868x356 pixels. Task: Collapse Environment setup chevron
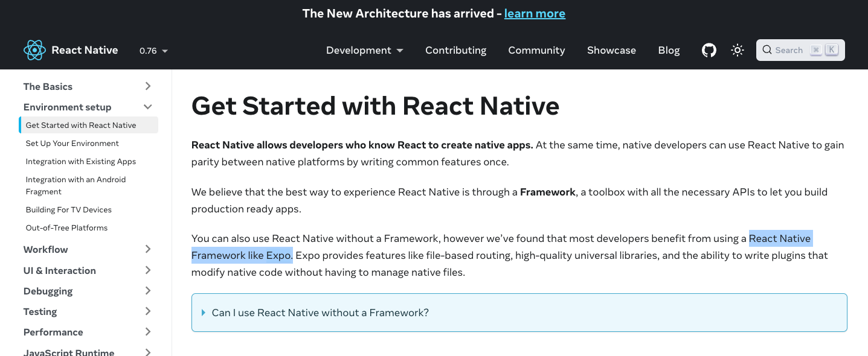tap(148, 107)
